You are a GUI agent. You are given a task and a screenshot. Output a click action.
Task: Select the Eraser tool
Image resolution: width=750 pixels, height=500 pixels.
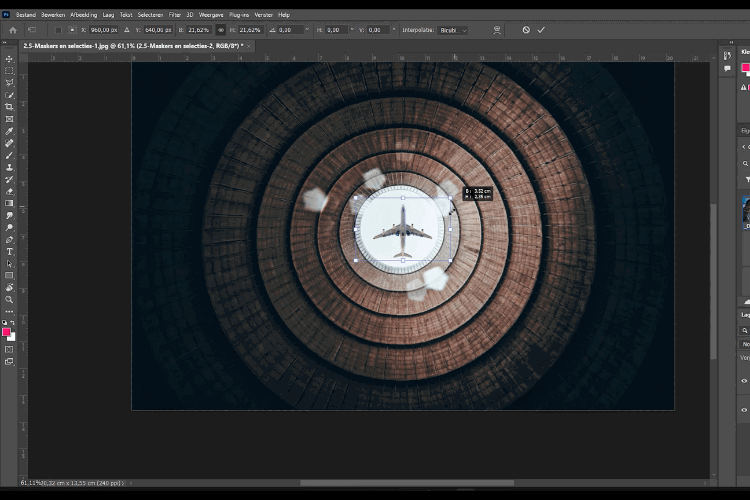[x=9, y=191]
